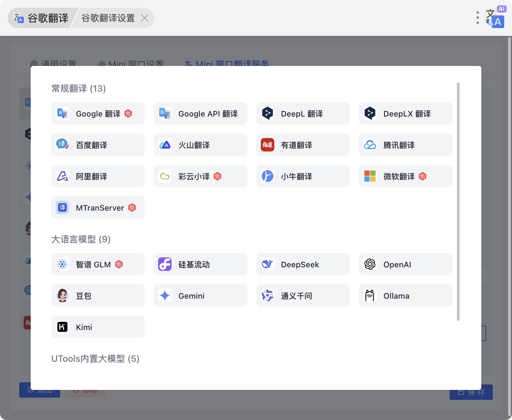Click the AI translate plugin logo

495,17
